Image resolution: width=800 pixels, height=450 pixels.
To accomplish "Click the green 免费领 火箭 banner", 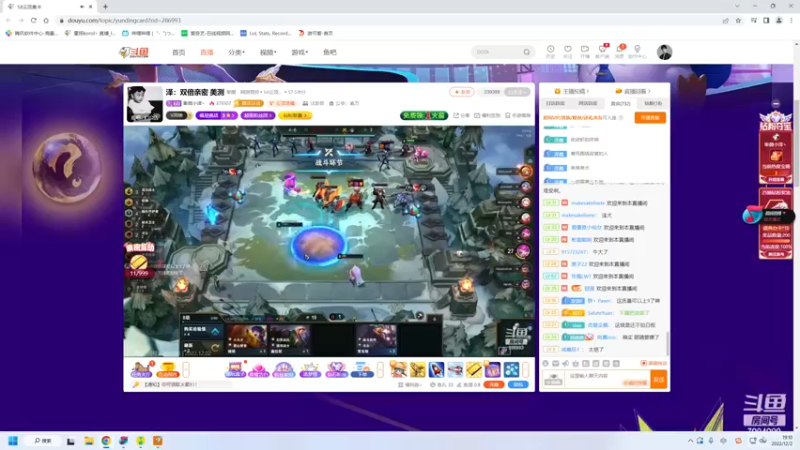I will tap(424, 116).
